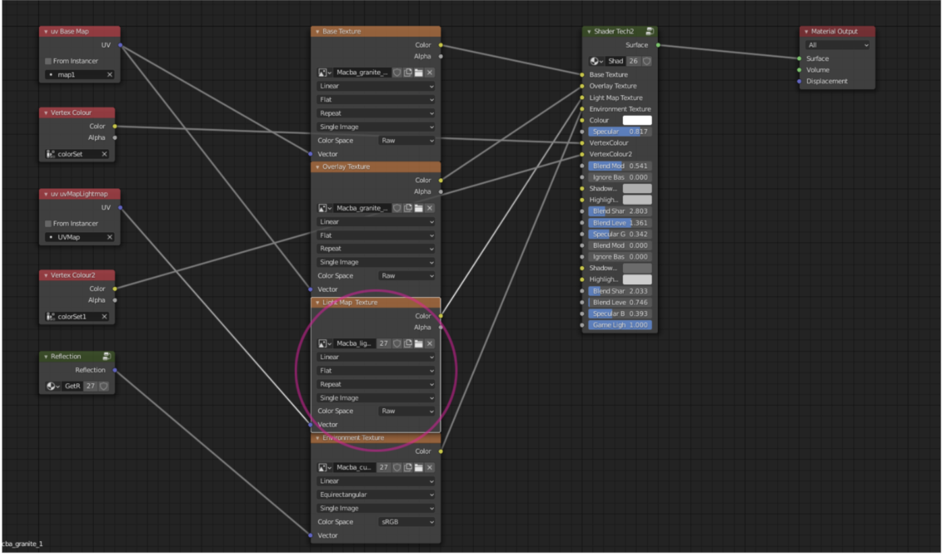Collapse the Material Output node header
Viewport: 945px width, 560px height.
click(805, 31)
